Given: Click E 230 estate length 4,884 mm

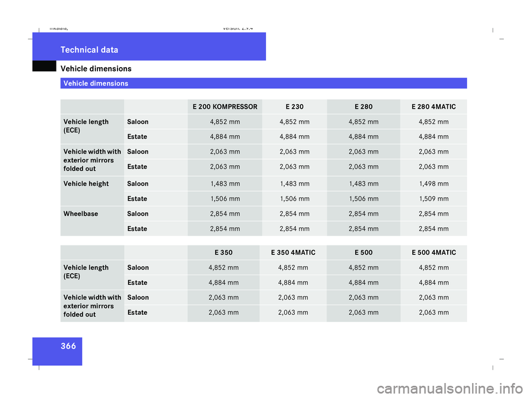Looking at the screenshot, I should 294,137.
